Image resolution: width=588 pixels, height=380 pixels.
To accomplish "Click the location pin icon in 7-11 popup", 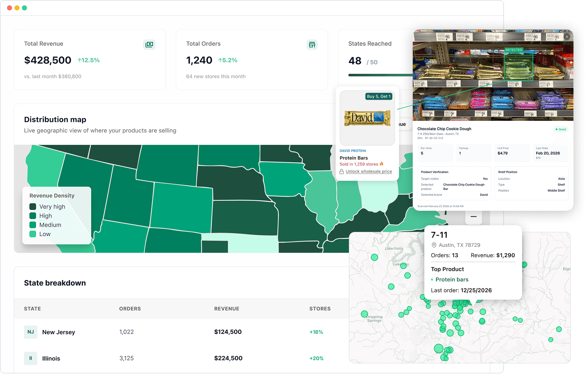I will point(434,245).
